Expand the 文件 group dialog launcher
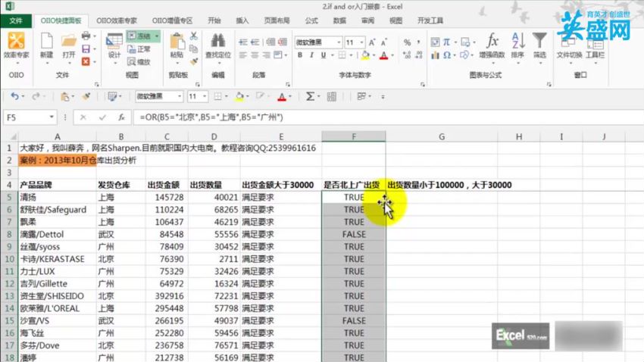The height and width of the screenshot is (362, 644). [x=97, y=85]
